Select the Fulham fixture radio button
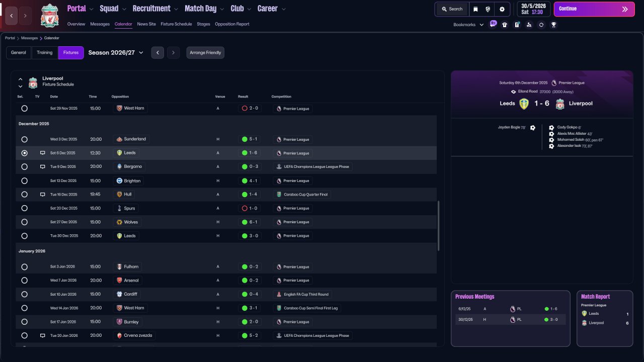The image size is (644, 362). (24, 266)
